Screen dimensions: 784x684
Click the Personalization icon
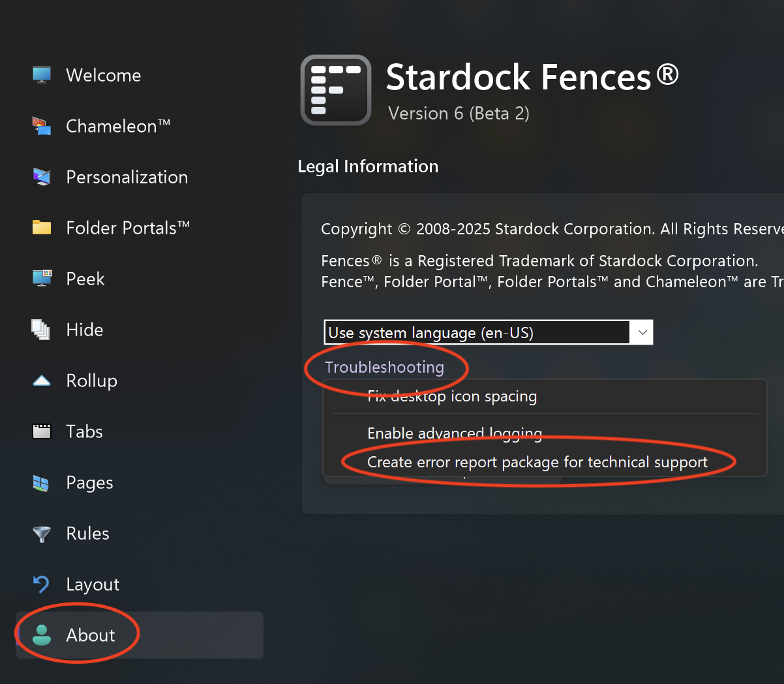tap(42, 177)
